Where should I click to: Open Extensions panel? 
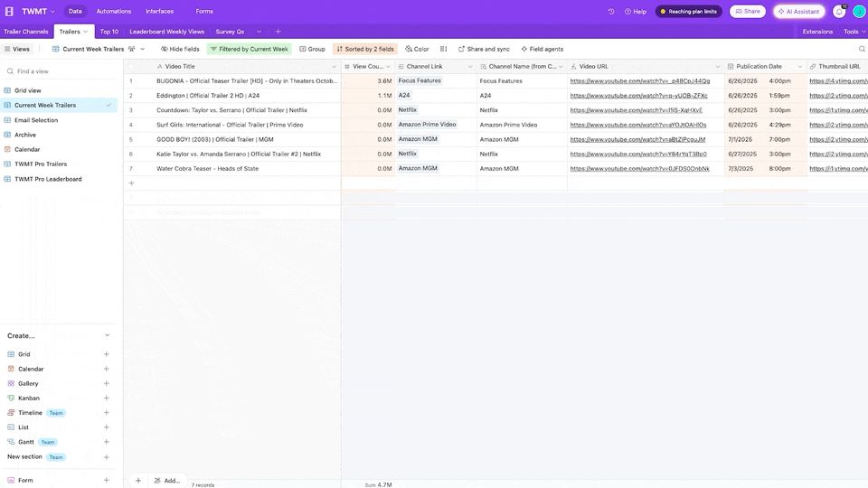pos(817,32)
